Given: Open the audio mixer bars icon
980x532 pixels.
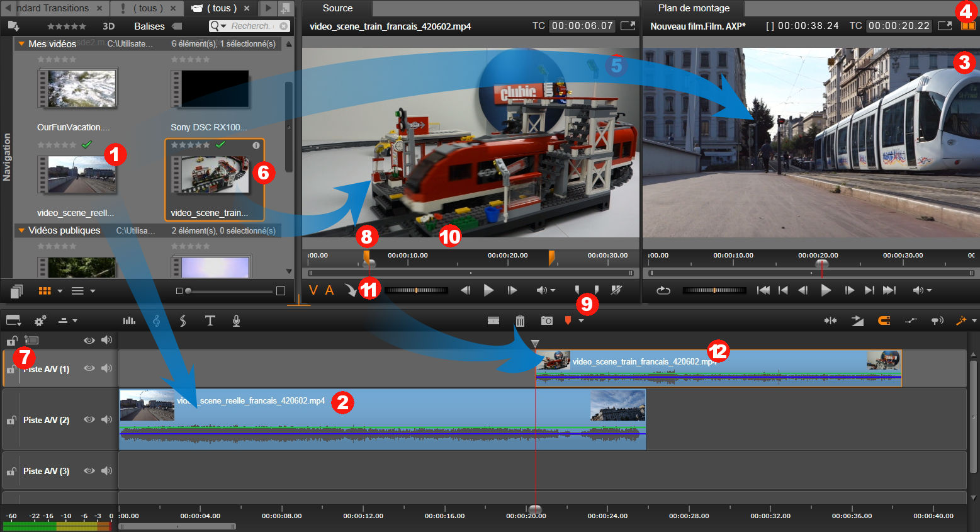Looking at the screenshot, I should (129, 321).
